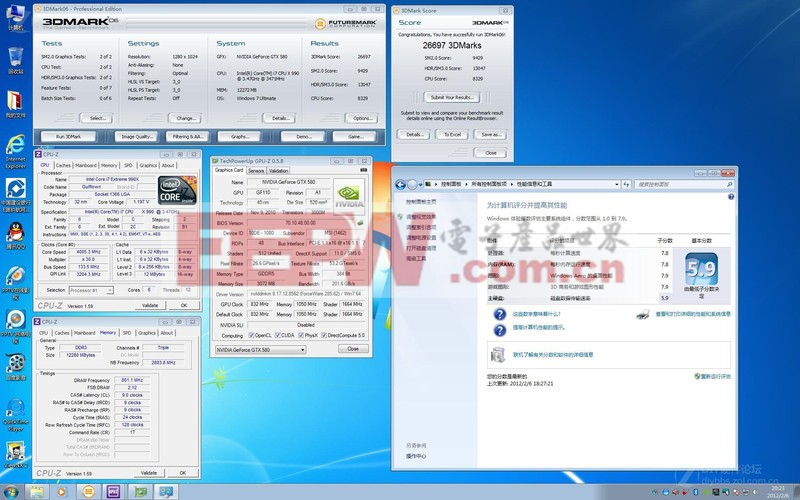Open Graphics tab in lower CPU-Z window
The height and width of the screenshot is (500, 800).
click(x=146, y=333)
